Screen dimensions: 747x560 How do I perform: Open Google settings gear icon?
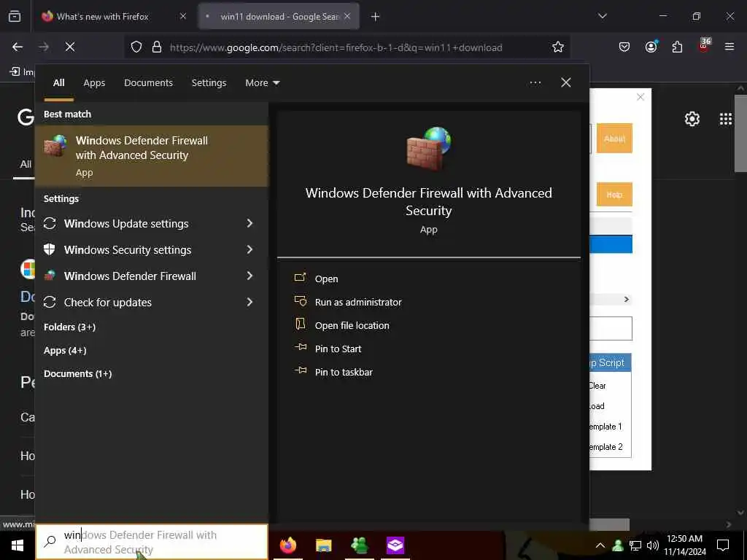pos(692,119)
